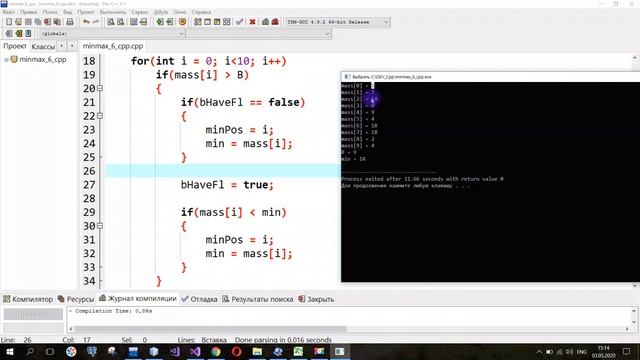Viewport: 640px width, 360px height.
Task: Switch to the Классы sidebar tab
Action: pyautogui.click(x=43, y=47)
